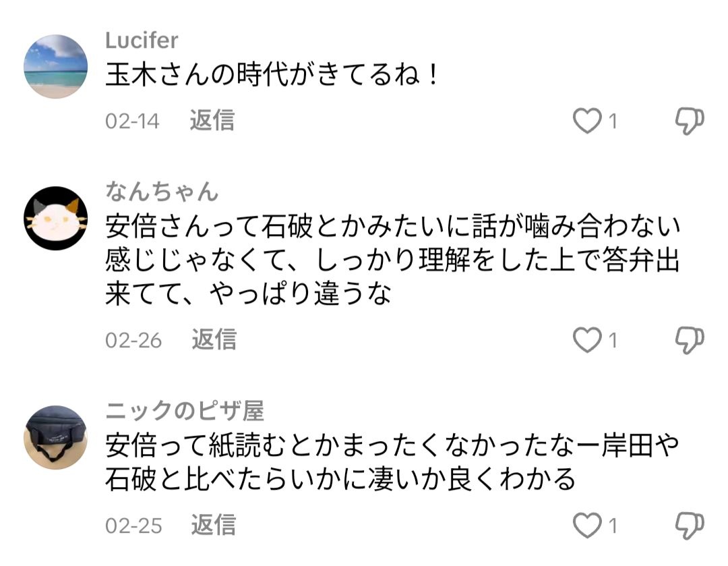
Task: Like ニックのピザ屋's comment
Action: pyautogui.click(x=586, y=526)
